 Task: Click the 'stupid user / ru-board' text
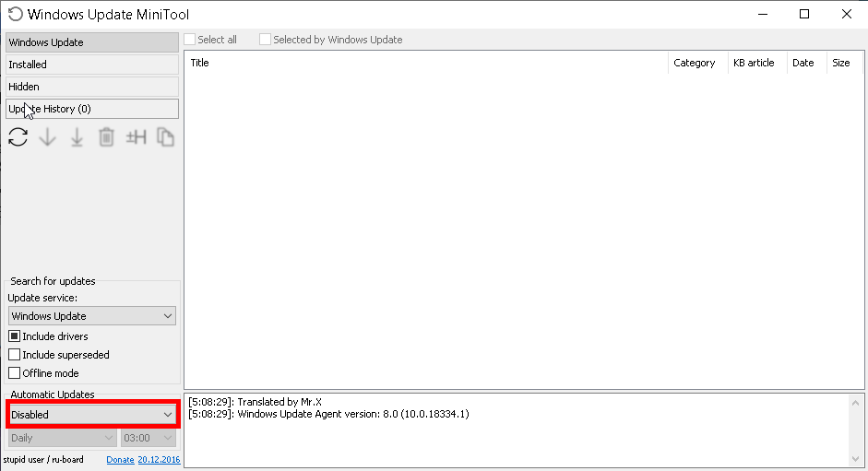point(43,459)
